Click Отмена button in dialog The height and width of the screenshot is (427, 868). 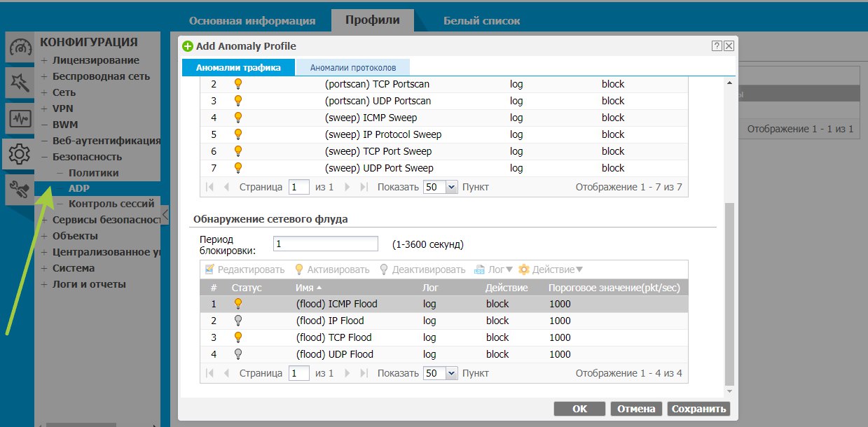(x=637, y=409)
